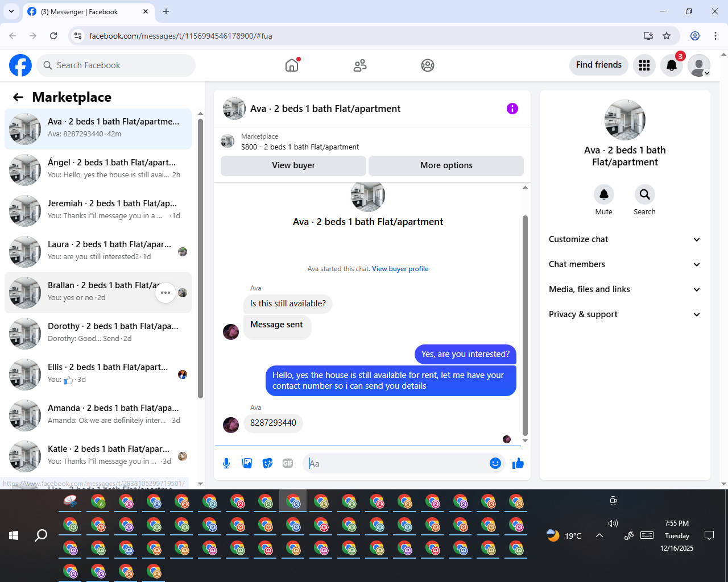View site information icon in address bar
Screen dimensions: 728x582
pos(78,36)
